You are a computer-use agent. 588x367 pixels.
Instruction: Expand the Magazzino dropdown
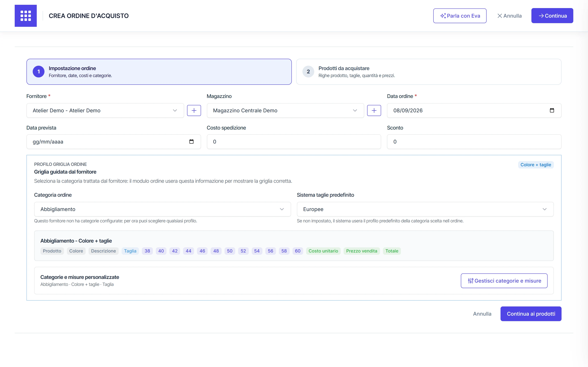(x=285, y=110)
